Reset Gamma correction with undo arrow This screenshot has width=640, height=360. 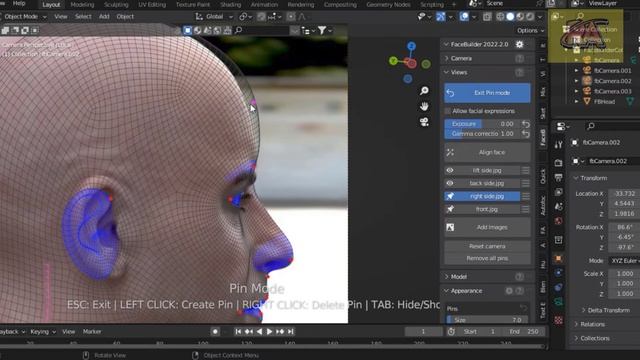click(x=526, y=133)
